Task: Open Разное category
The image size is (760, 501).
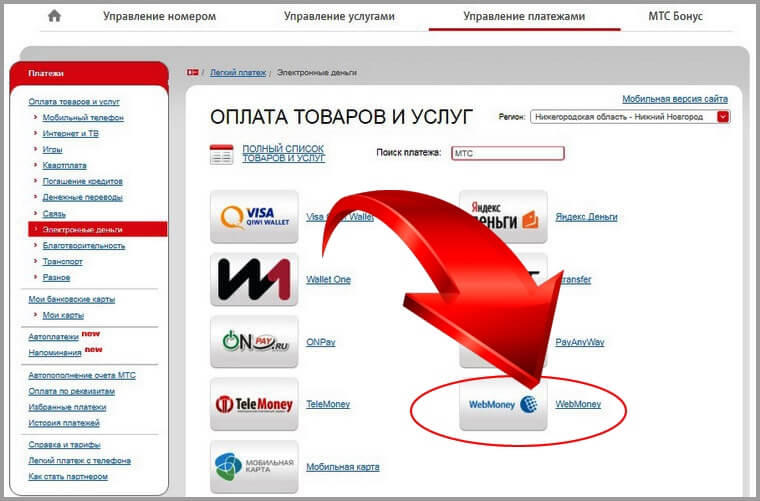Action: (x=56, y=277)
